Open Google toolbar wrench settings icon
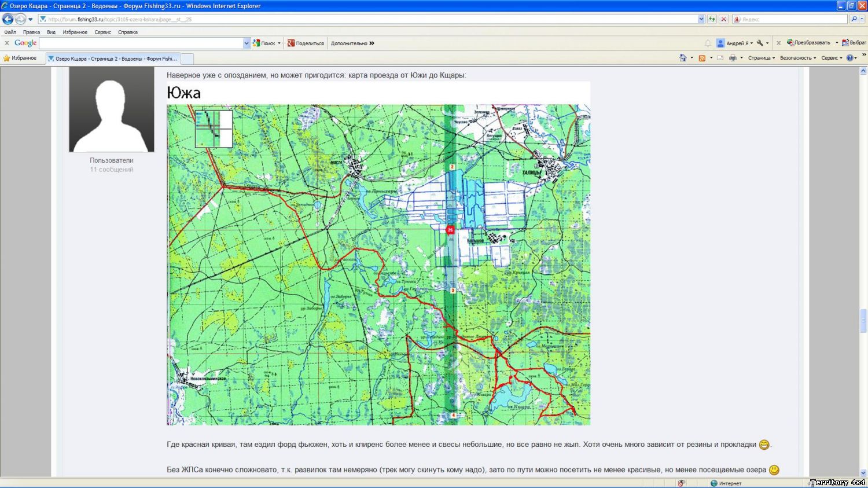Screen dimensions: 868x488 [x=760, y=43]
